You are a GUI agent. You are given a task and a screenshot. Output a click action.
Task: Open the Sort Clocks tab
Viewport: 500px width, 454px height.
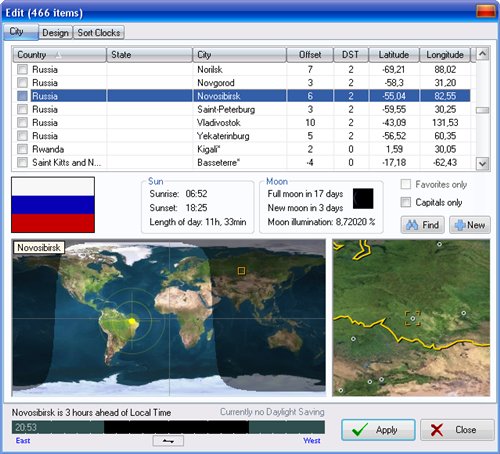(99, 33)
